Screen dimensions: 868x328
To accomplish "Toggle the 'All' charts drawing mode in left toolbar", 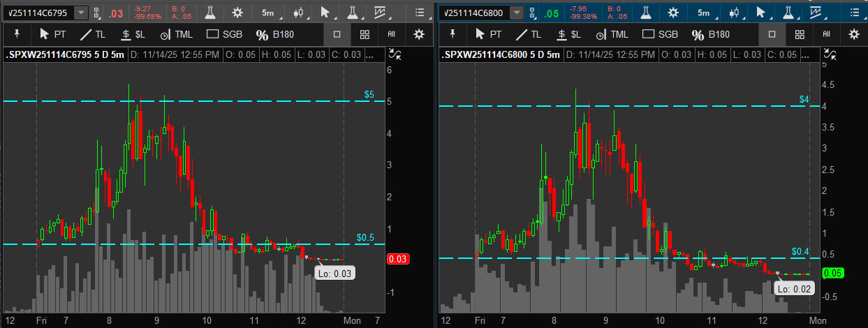I will click(391, 34).
